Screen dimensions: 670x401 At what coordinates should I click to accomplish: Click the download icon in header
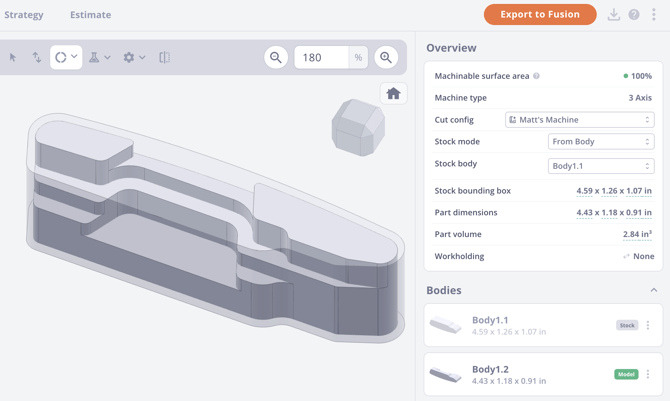tap(614, 15)
